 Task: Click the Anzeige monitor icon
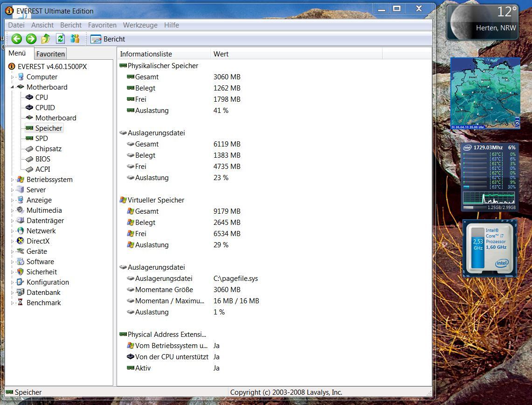click(x=21, y=200)
